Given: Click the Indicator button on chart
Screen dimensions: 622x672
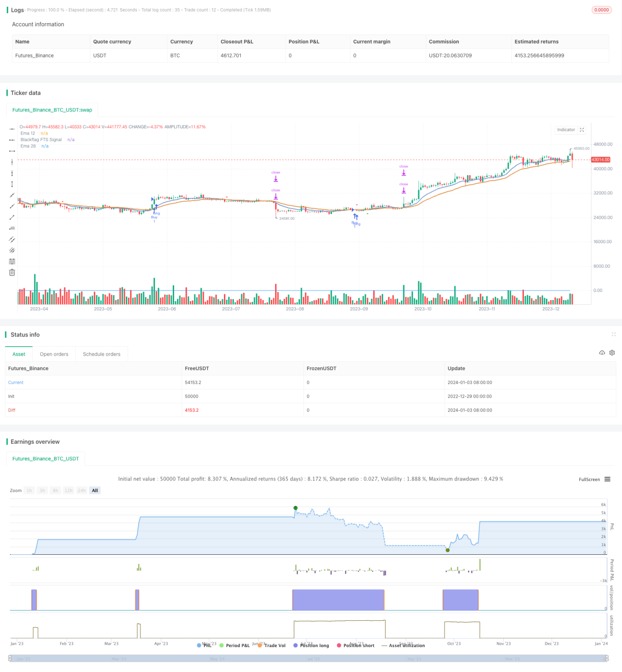Looking at the screenshot, I should [x=566, y=130].
